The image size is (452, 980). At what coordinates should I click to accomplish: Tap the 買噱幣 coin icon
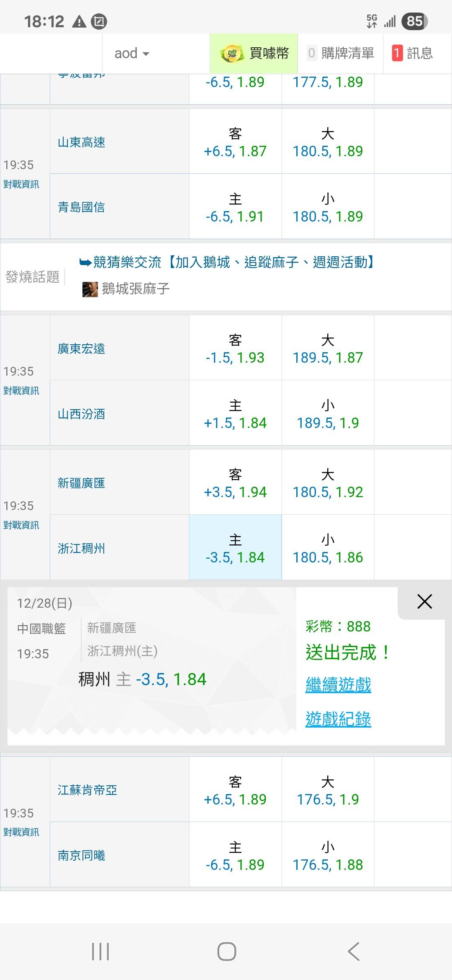232,54
